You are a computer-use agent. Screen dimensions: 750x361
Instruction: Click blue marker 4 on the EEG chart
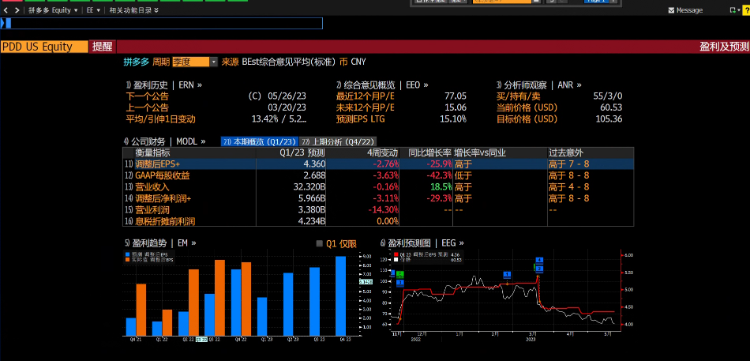pyautogui.click(x=540, y=260)
